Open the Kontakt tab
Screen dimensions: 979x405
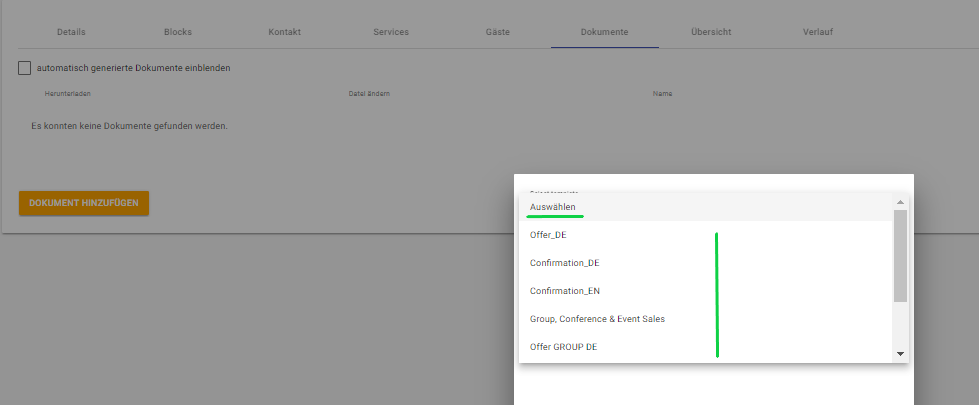[285, 32]
